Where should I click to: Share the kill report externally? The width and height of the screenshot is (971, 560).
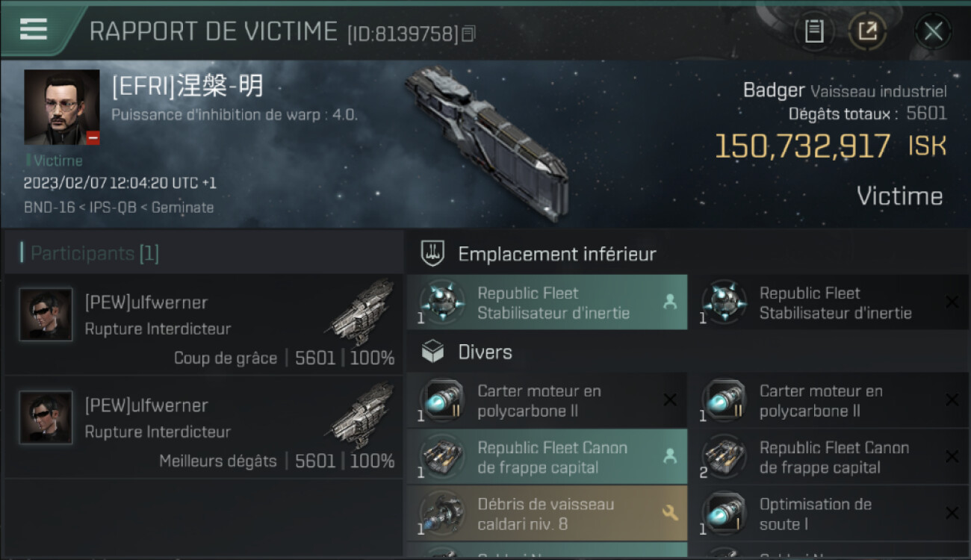[868, 31]
